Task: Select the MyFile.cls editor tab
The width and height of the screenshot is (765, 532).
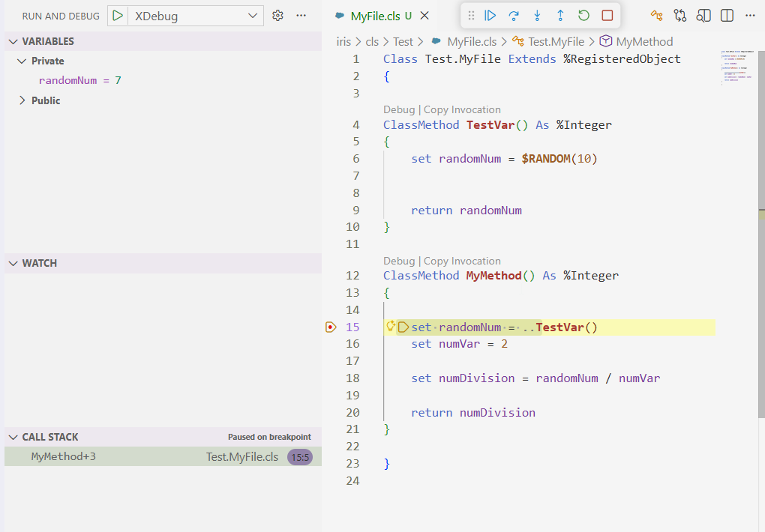Action: point(376,16)
